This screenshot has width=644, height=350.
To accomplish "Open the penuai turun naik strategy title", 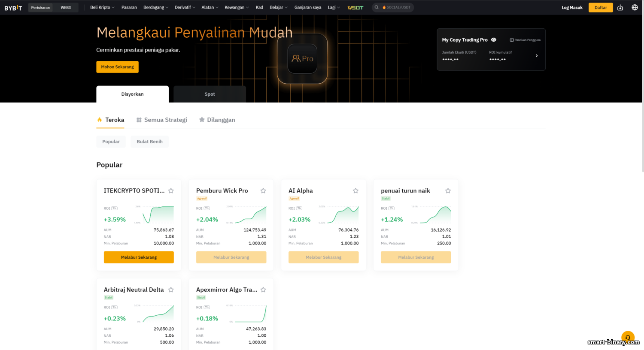I will click(x=405, y=190).
